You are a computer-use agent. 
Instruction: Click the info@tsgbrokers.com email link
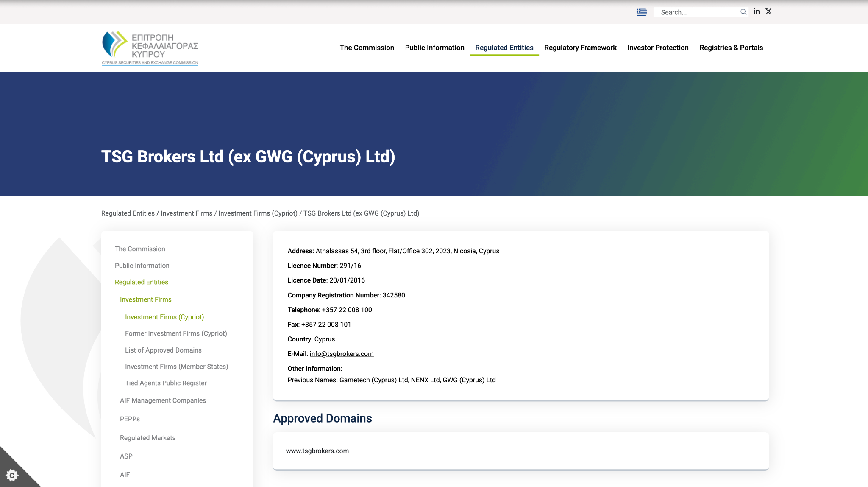click(342, 354)
